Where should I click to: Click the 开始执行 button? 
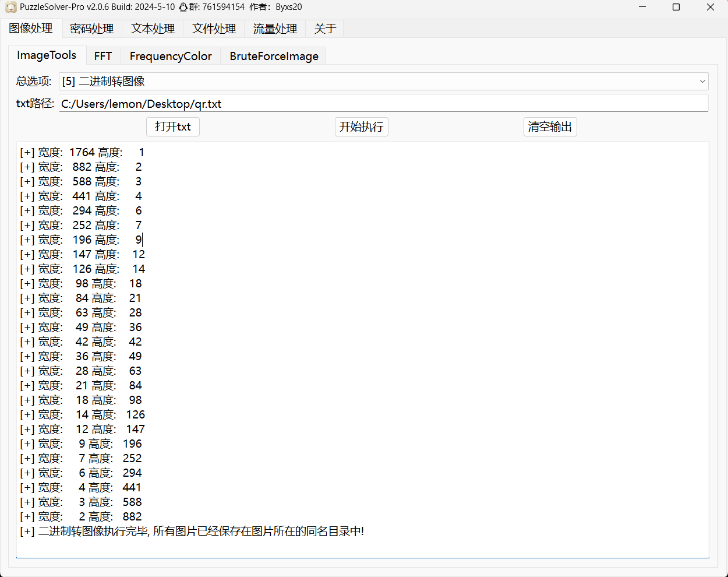coord(362,126)
